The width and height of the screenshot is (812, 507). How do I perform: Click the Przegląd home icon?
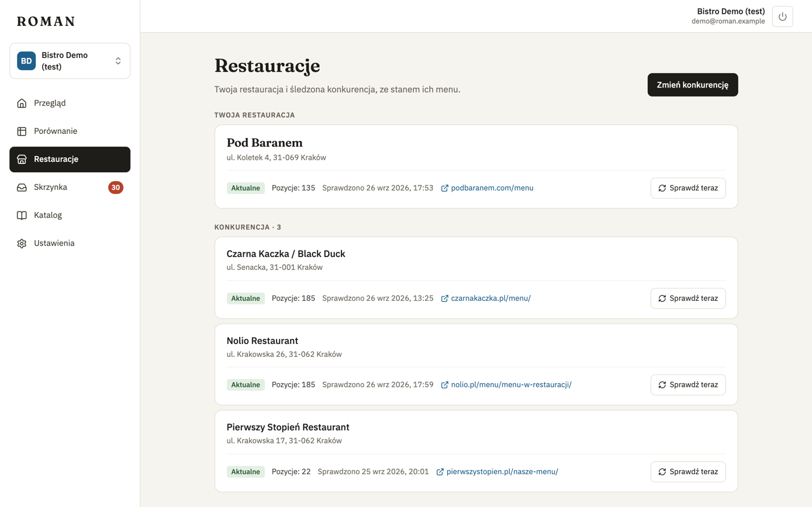pos(22,103)
